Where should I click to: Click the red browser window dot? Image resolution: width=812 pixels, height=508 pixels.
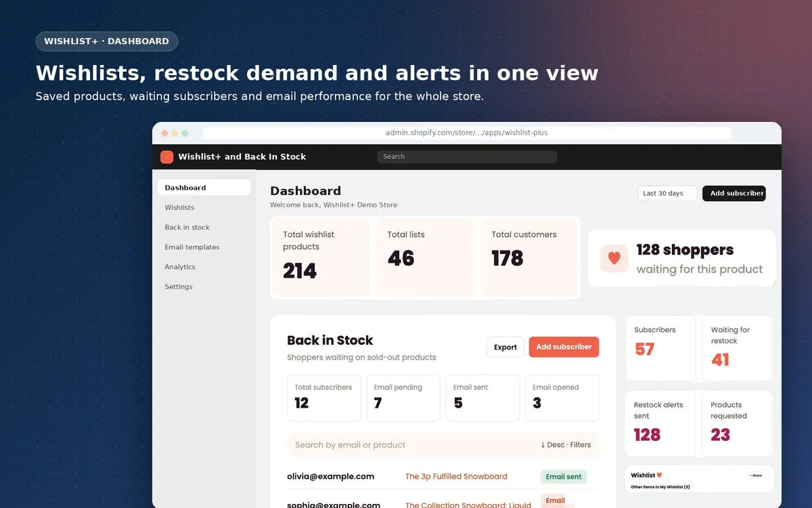click(164, 133)
